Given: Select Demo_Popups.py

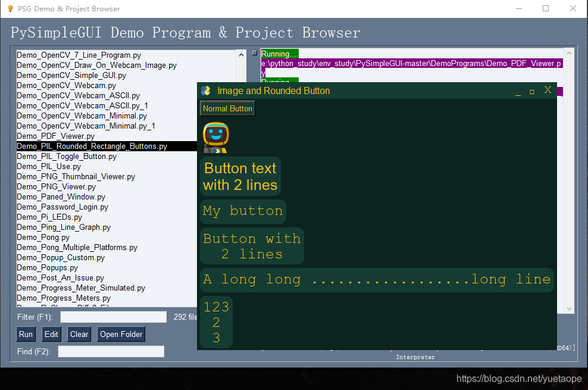Looking at the screenshot, I should (x=47, y=268).
